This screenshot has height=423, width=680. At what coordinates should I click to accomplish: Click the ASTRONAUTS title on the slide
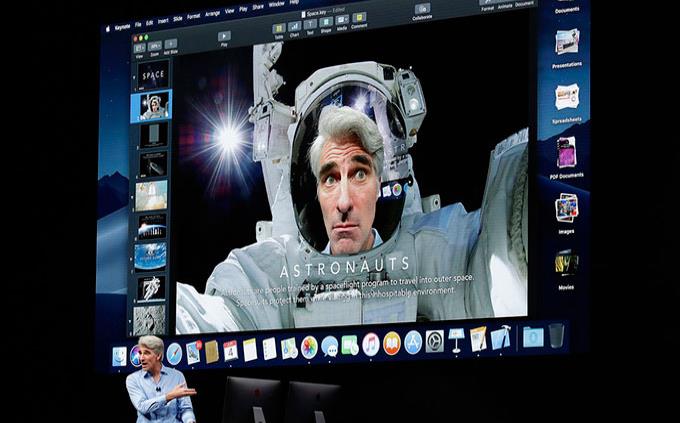point(345,267)
